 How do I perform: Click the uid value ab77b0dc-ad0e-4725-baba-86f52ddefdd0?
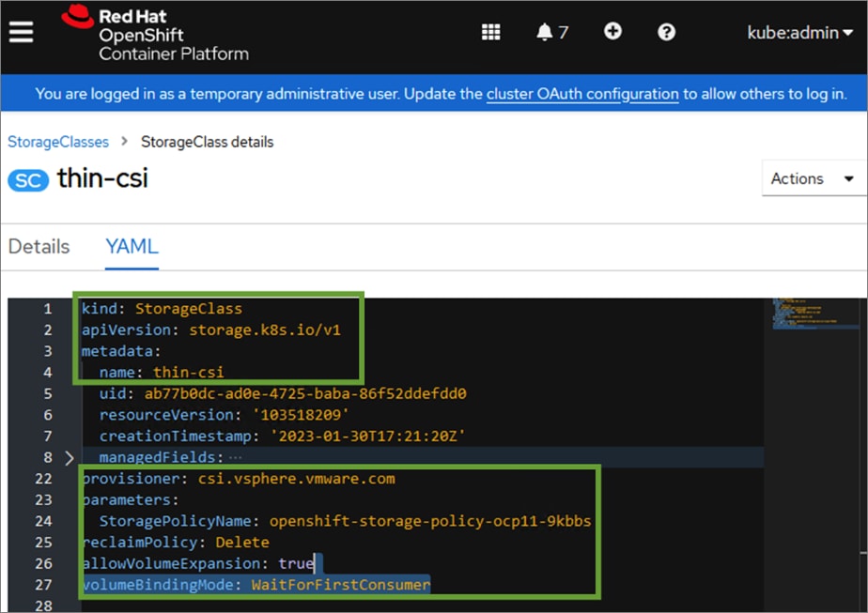[x=305, y=394]
